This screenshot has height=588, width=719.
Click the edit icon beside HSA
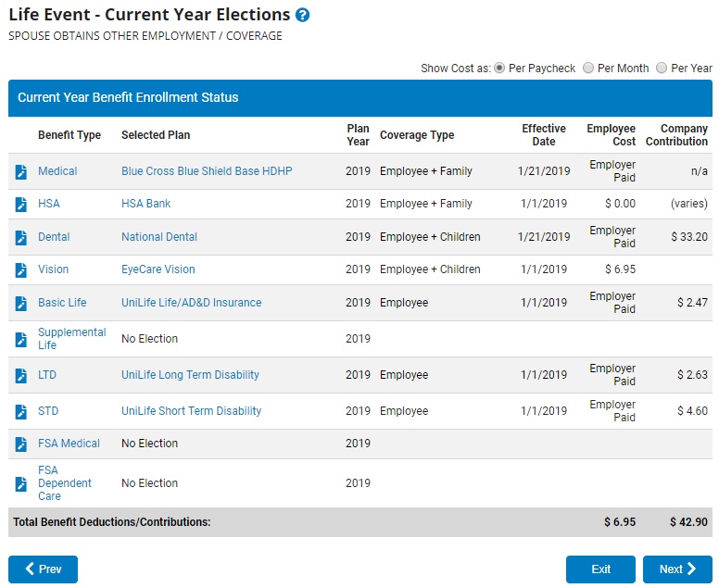[x=21, y=205]
